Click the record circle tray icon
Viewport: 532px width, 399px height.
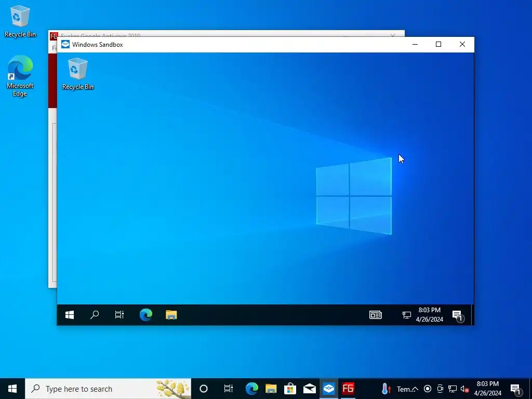[428, 389]
